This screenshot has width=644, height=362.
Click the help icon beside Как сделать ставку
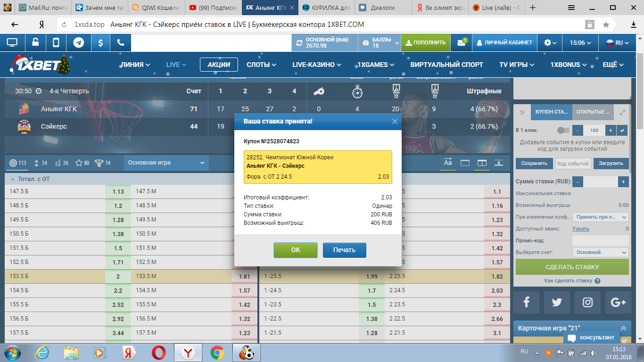597,281
